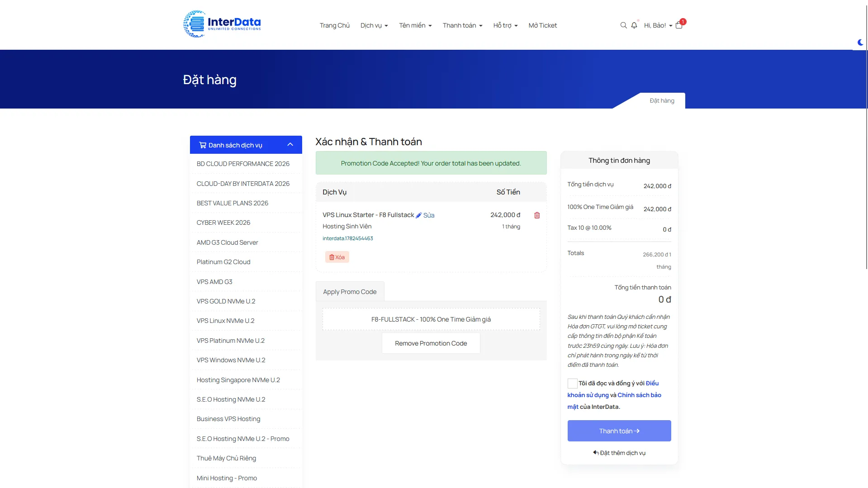Collapse the Danh sách dịch vụ panel
The width and height of the screenshot is (868, 488).
[x=290, y=145]
